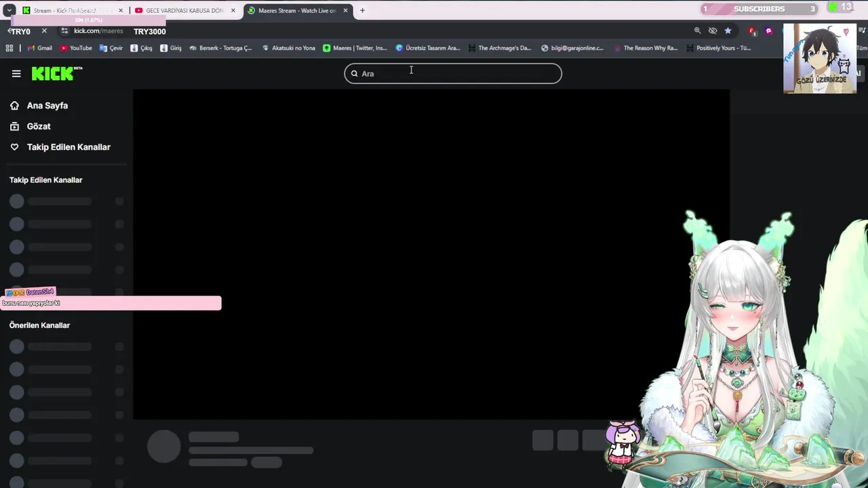Open the purple extension icon
Screen dimensions: 868x488
click(x=768, y=31)
